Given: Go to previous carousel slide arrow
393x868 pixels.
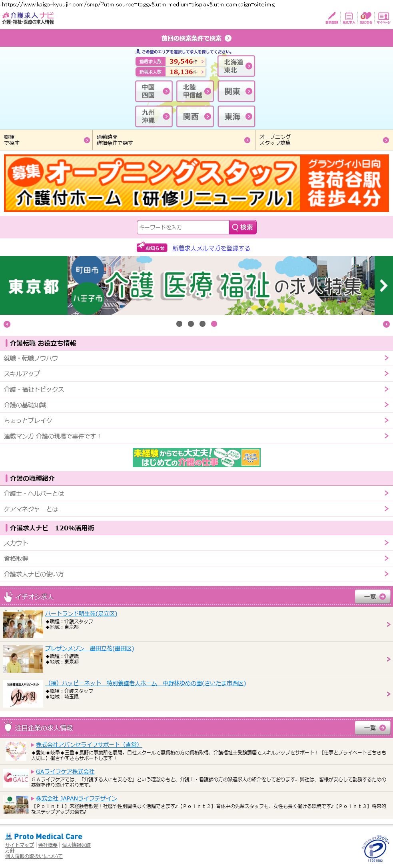Looking at the screenshot, I should [x=7, y=324].
